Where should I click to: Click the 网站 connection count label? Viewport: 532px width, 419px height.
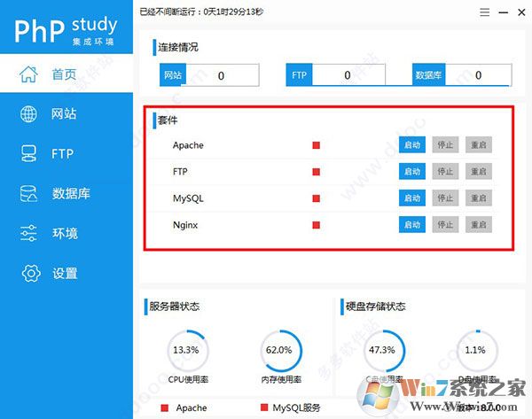pos(173,74)
